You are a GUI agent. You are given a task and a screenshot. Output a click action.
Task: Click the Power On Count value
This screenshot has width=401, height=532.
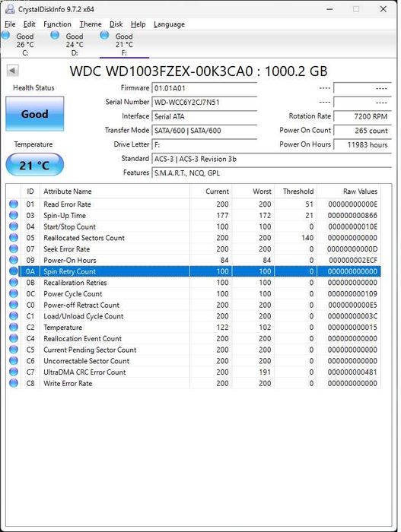point(363,131)
